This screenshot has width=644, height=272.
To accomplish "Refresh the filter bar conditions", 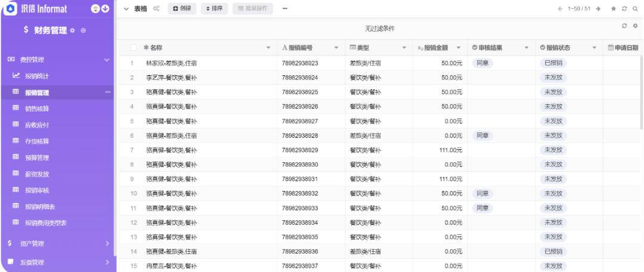I will click(625, 26).
